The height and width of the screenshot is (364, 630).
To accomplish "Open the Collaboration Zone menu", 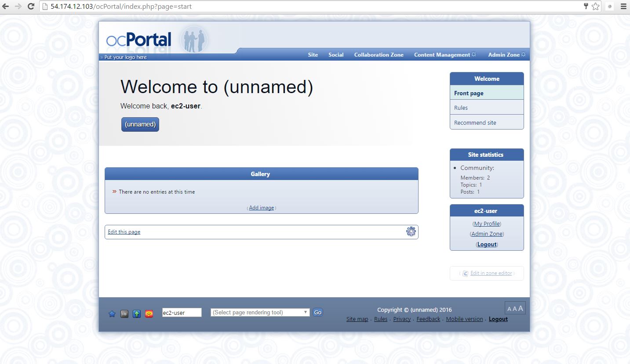I will tap(379, 55).
